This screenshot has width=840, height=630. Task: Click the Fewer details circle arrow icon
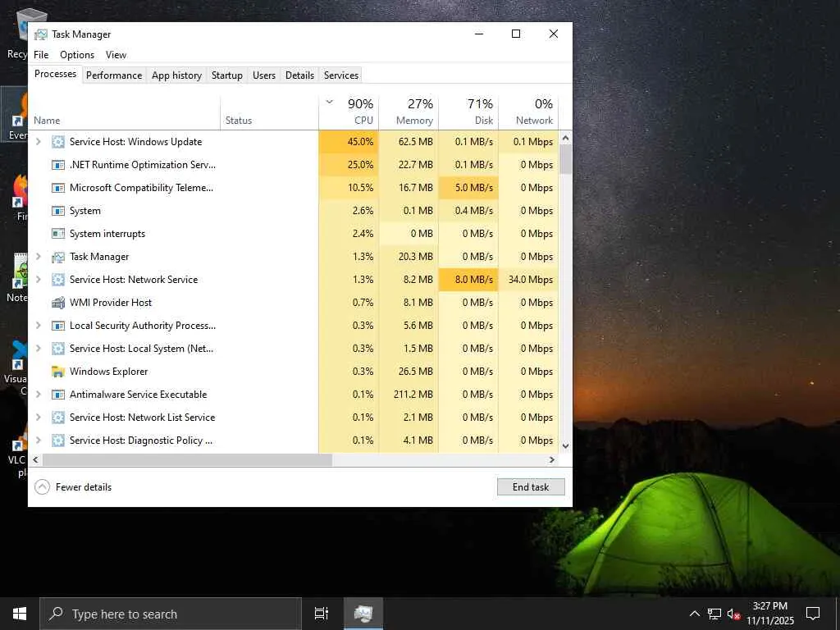pos(42,487)
